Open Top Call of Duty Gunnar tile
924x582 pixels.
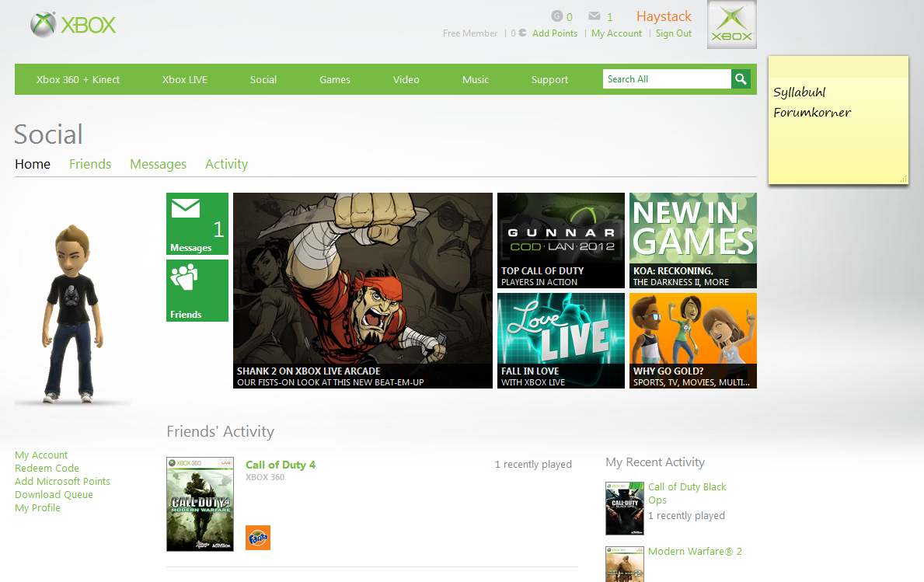coord(561,240)
